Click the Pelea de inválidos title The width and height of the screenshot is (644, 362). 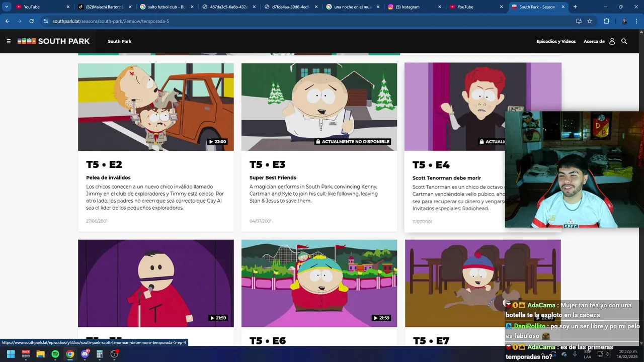[108, 177]
